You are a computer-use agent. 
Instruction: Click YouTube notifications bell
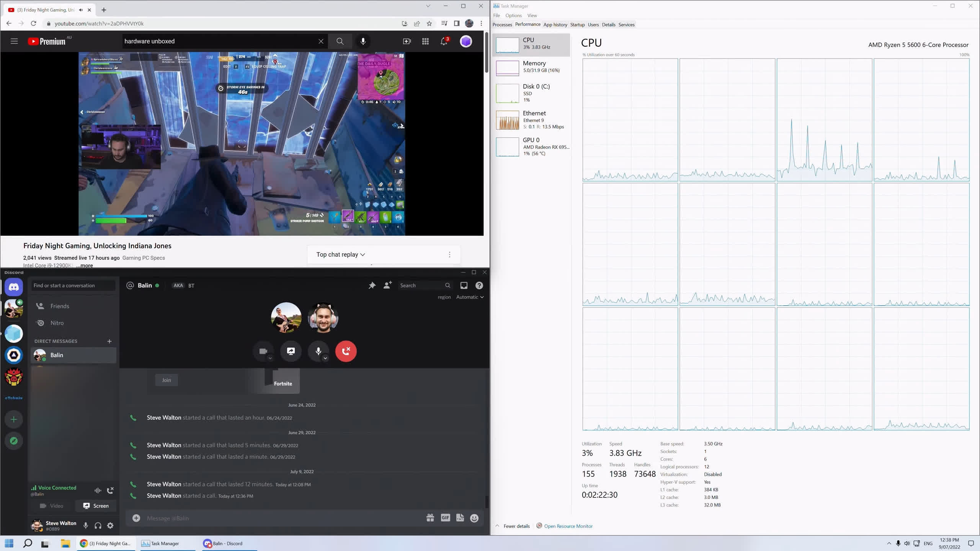tap(444, 41)
